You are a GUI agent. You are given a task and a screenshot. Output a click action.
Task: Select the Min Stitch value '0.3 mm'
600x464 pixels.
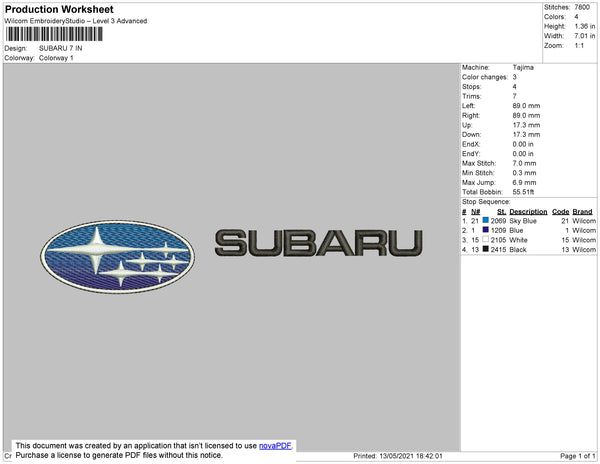click(x=524, y=173)
